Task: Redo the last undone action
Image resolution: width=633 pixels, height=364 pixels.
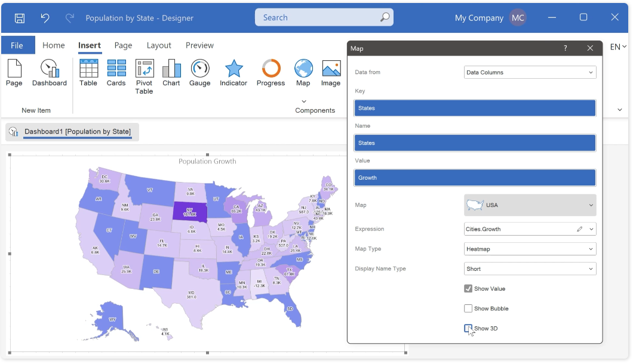Action: click(x=70, y=18)
